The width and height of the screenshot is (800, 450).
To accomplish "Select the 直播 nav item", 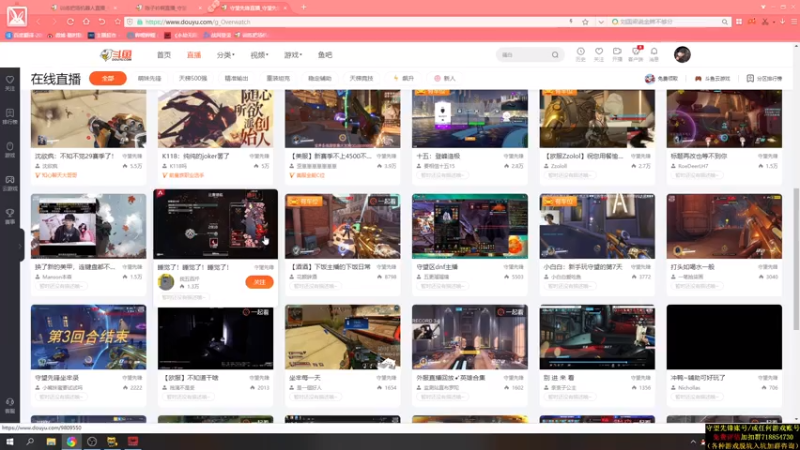I will (x=194, y=55).
